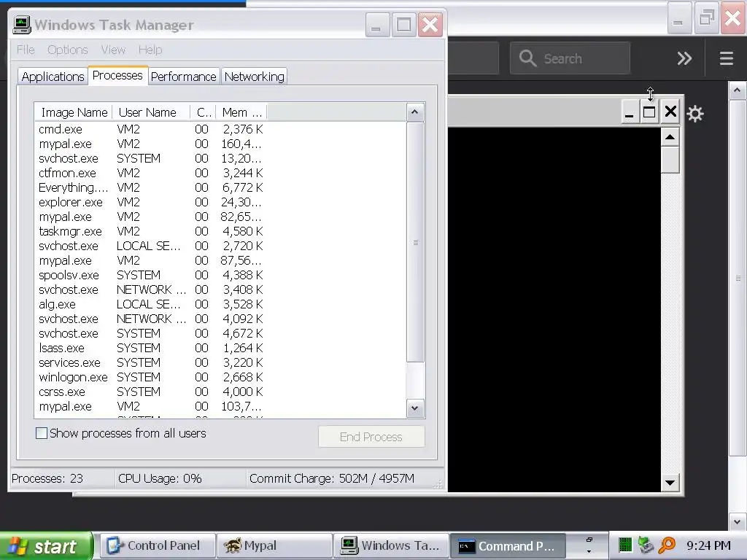Switch to Windows Task Manager taskbar button

pos(391,545)
